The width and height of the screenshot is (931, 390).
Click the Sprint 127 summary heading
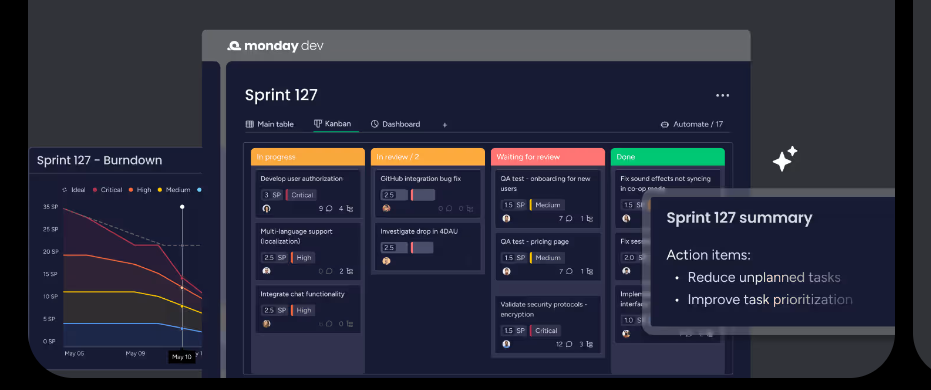click(739, 218)
